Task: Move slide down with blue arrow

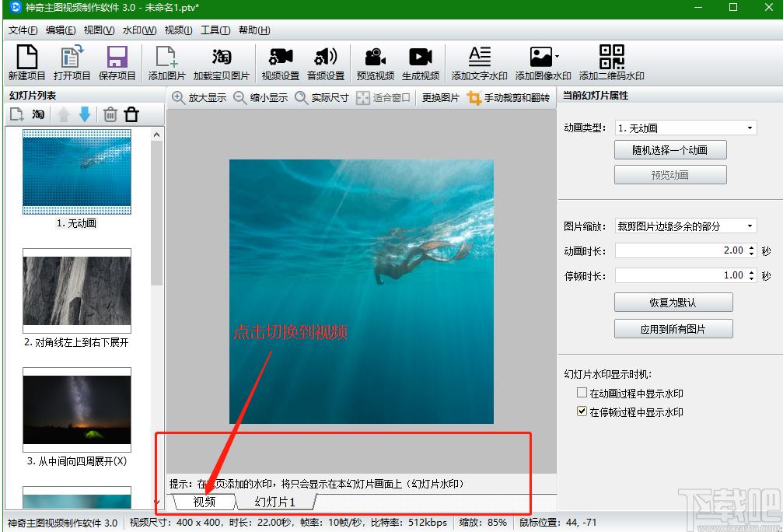Action: coord(85,114)
